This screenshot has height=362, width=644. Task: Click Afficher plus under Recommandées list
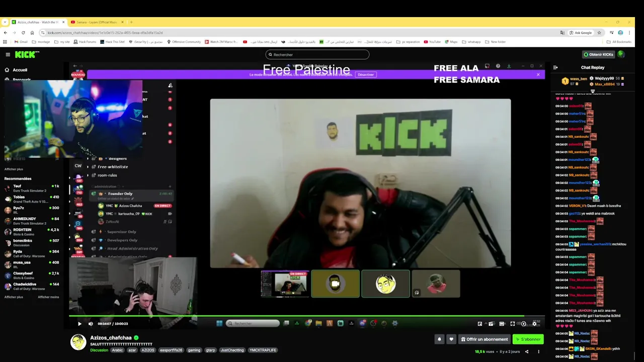coord(14,297)
